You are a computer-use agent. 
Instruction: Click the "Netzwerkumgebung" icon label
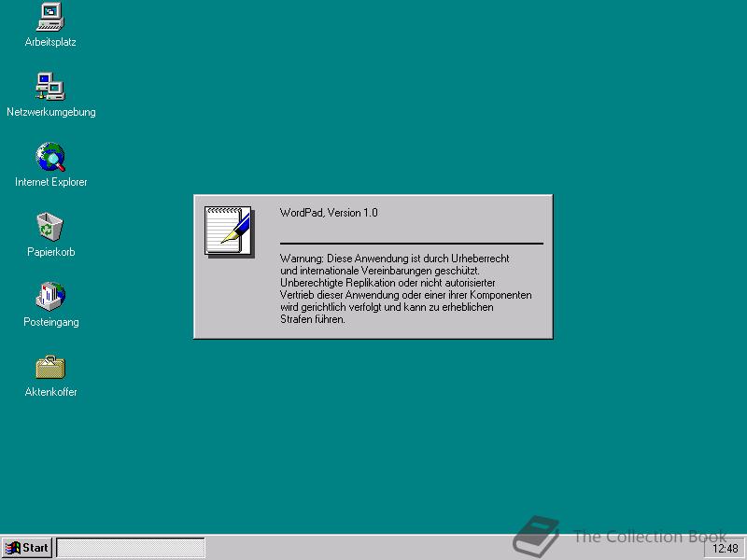tap(51, 112)
